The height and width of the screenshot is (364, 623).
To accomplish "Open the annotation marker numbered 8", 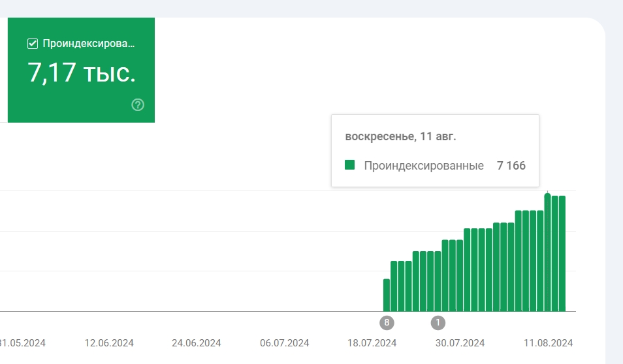I will click(x=387, y=322).
